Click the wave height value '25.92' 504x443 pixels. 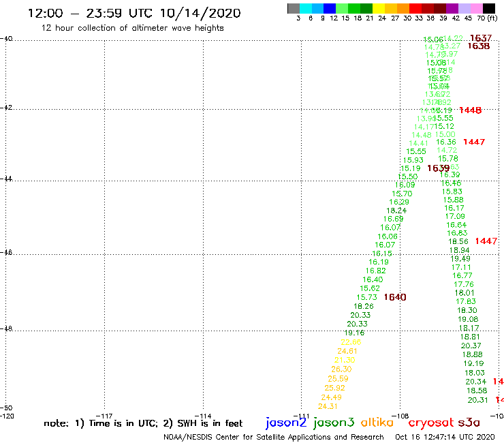[x=334, y=388]
